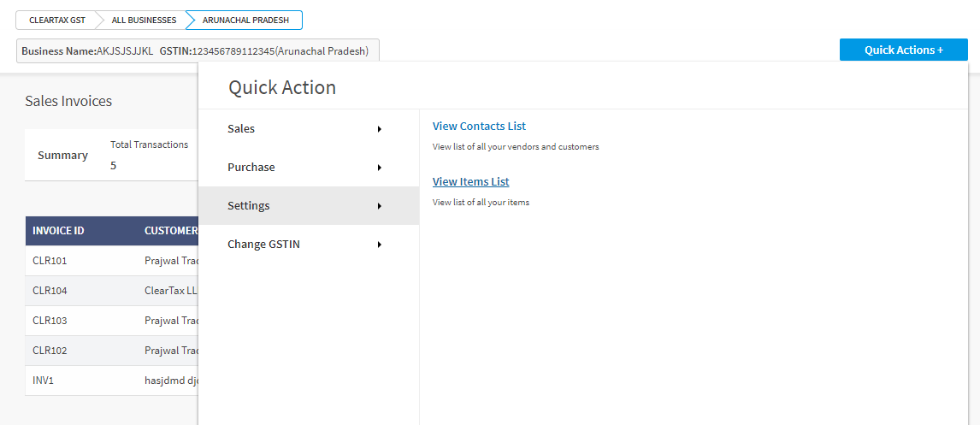This screenshot has width=980, height=425.
Task: Choose the Change GSTIN menu entry
Action: (x=309, y=245)
